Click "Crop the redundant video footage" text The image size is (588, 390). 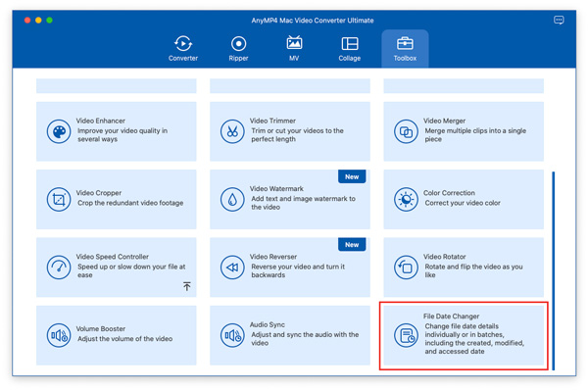click(x=130, y=203)
